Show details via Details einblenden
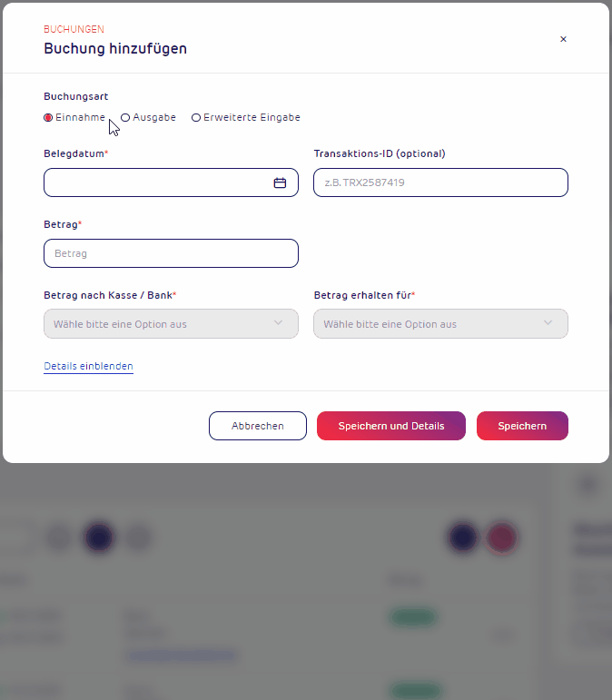Screen dimensions: 612x700 click(x=88, y=366)
